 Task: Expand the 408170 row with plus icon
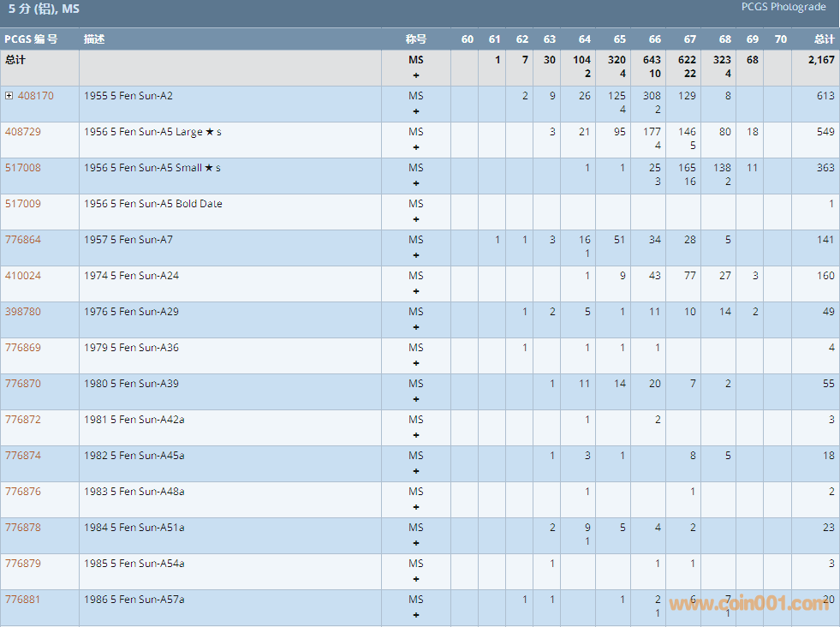9,96
